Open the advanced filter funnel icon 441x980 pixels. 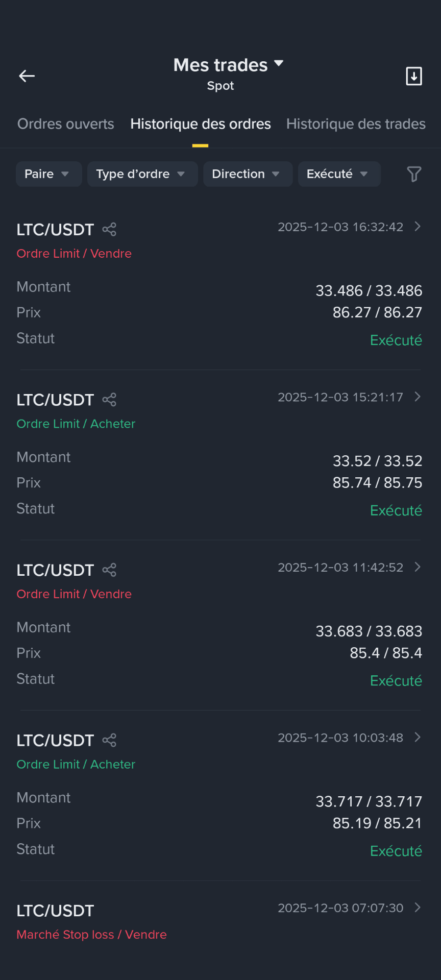[x=414, y=174]
